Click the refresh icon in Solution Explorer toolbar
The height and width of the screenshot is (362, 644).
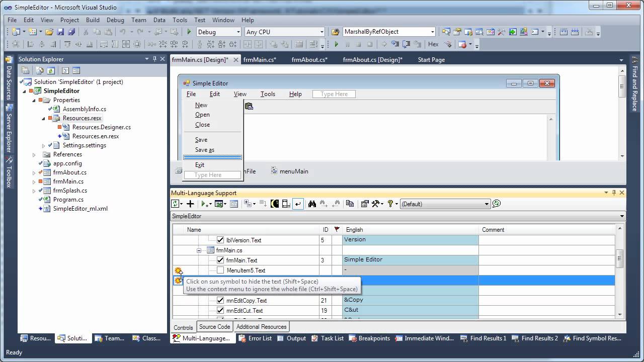pos(51,71)
